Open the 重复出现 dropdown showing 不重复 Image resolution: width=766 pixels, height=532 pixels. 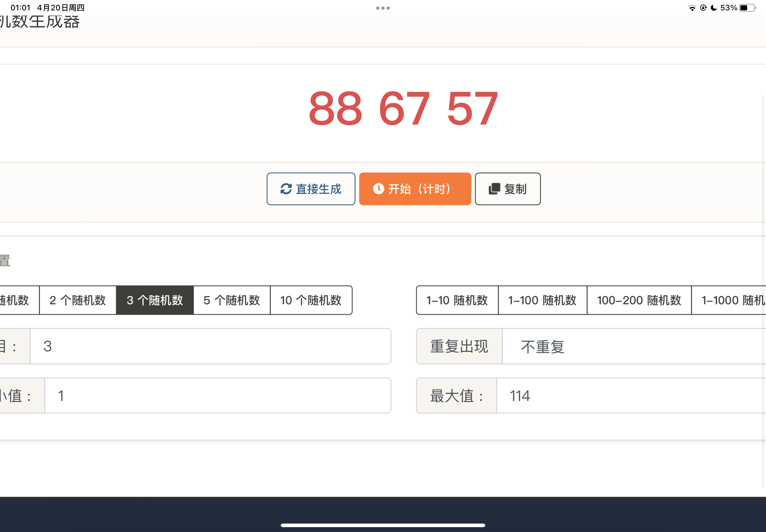pos(634,346)
